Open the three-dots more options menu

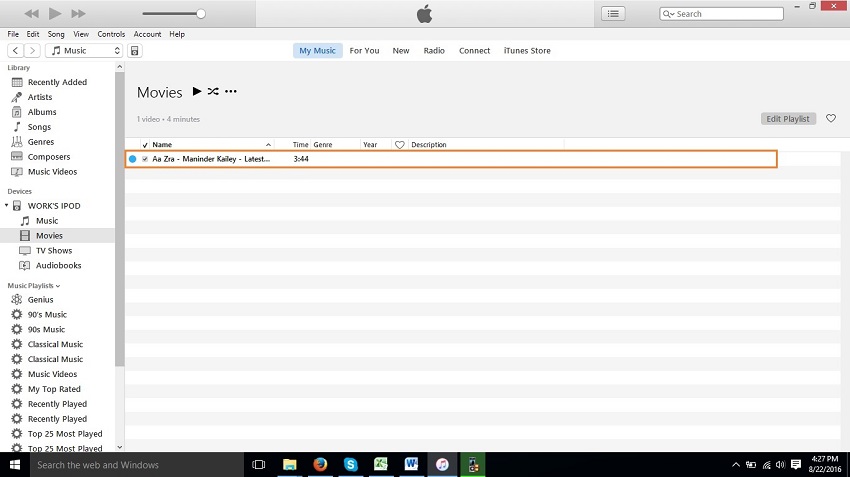[x=231, y=92]
